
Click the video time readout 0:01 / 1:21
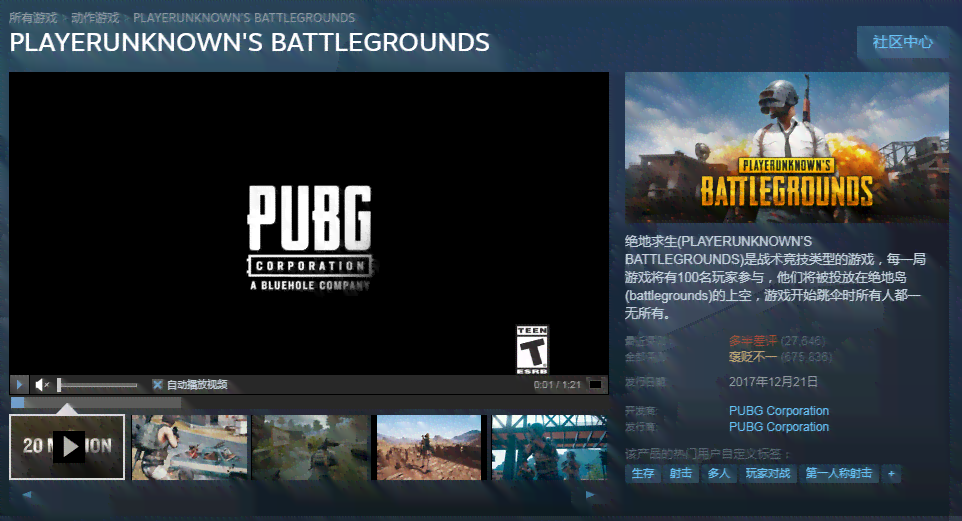coord(557,385)
